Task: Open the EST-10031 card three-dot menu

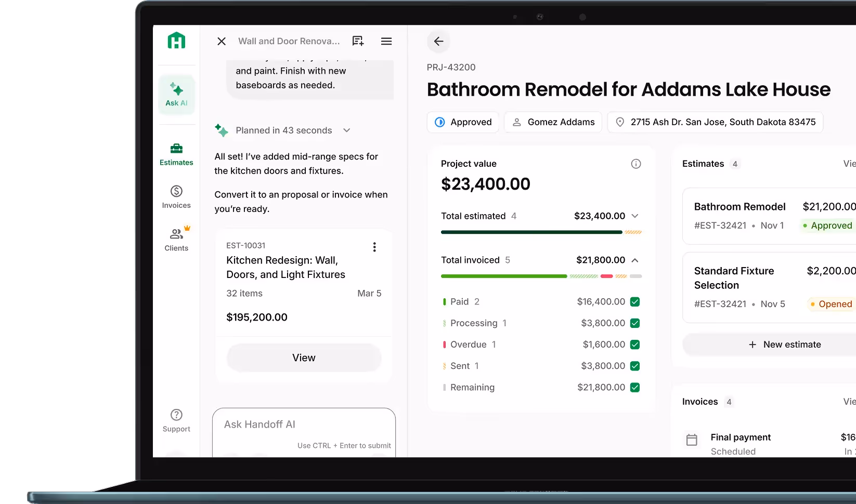Action: tap(374, 247)
